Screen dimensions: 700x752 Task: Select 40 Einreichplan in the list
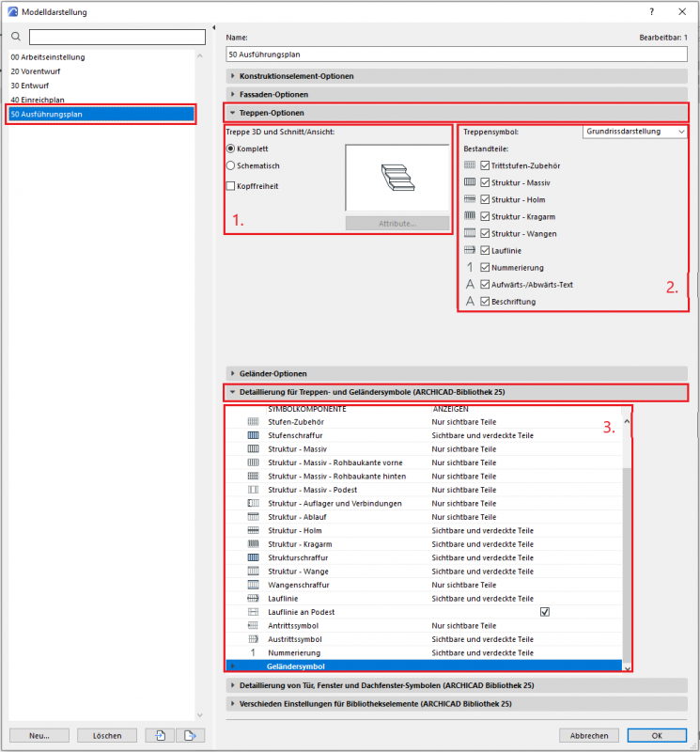(39, 100)
